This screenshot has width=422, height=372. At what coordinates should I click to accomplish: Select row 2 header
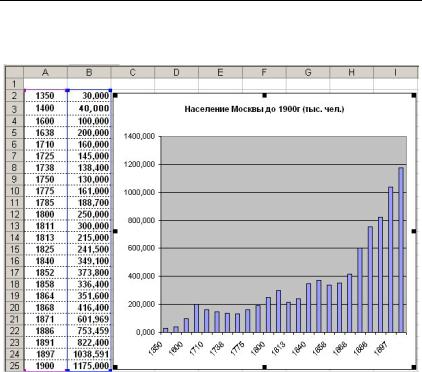pyautogui.click(x=14, y=96)
